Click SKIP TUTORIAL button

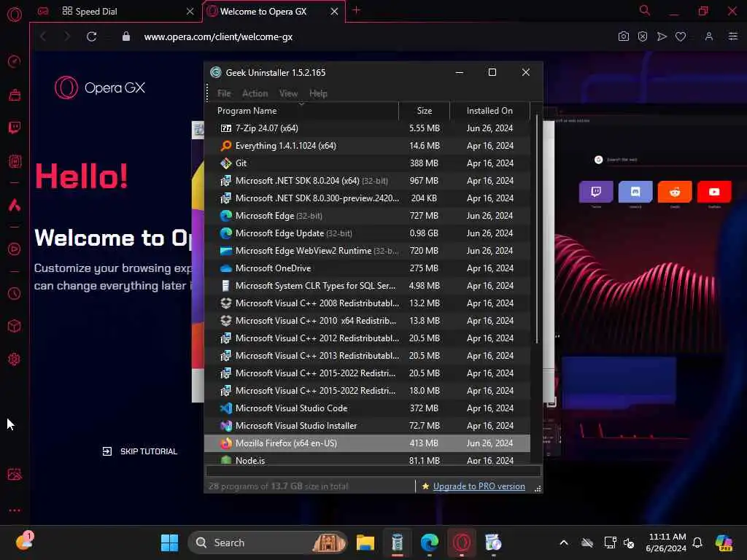(x=139, y=451)
